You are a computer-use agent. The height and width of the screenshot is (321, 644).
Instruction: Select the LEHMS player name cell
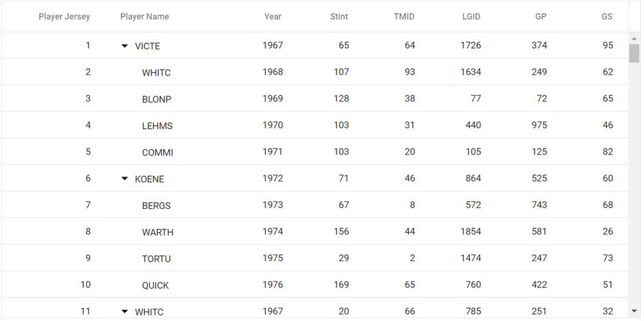pos(157,126)
